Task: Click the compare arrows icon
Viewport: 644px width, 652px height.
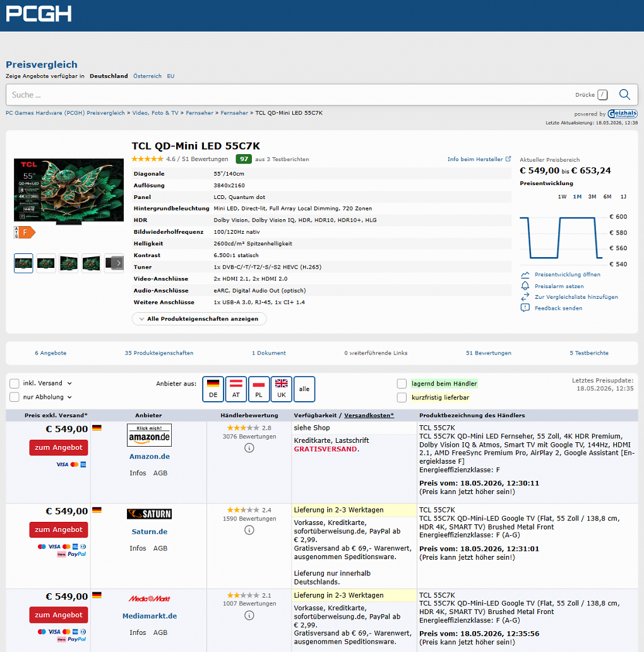Action: coord(525,296)
